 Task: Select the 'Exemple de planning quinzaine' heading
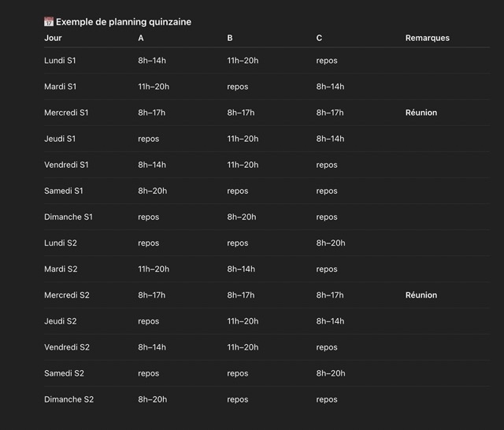(124, 22)
